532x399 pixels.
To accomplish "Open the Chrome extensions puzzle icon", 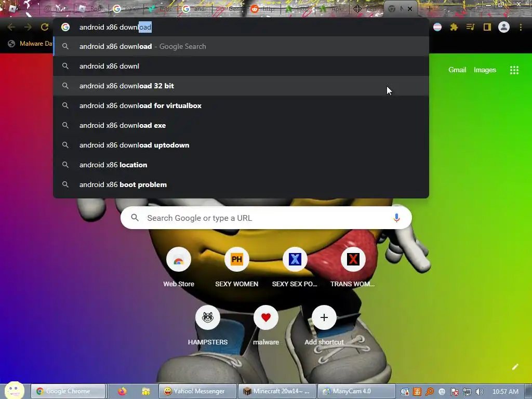I will point(454,27).
